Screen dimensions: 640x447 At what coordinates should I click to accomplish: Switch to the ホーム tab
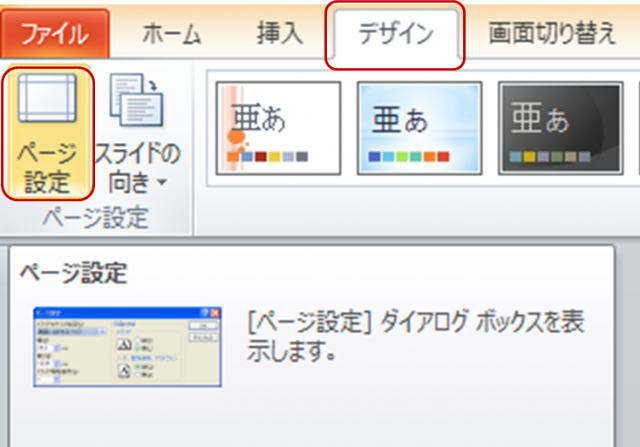coord(170,34)
